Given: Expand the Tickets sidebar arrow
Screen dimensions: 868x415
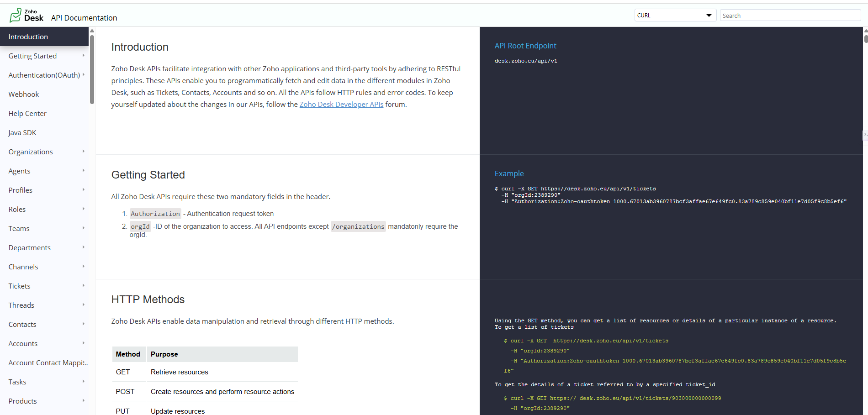Looking at the screenshot, I should (x=84, y=285).
